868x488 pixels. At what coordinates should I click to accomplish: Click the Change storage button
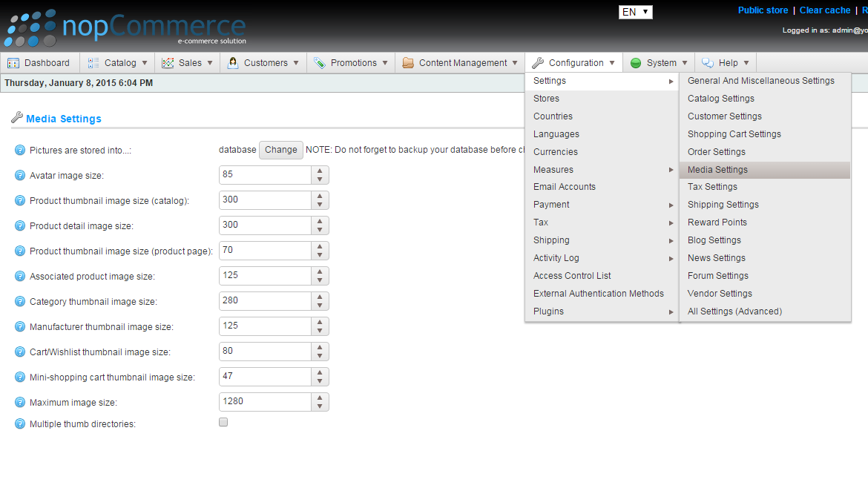tap(280, 150)
